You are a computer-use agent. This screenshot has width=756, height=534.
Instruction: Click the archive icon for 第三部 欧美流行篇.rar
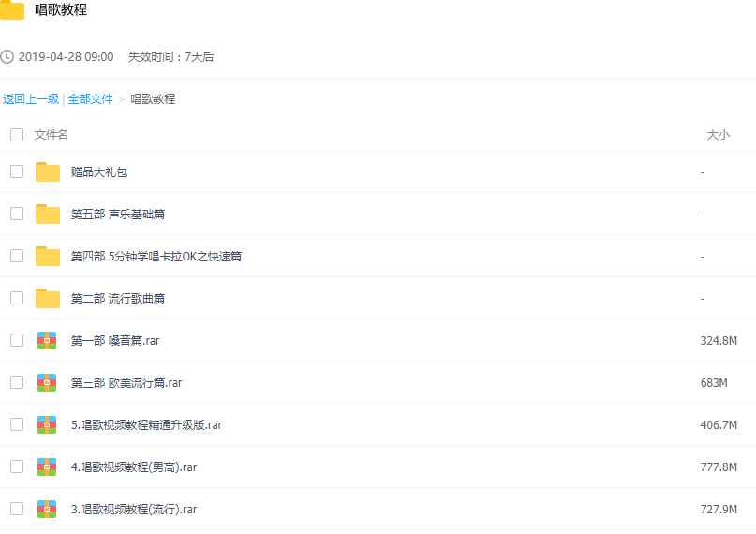[x=47, y=382]
